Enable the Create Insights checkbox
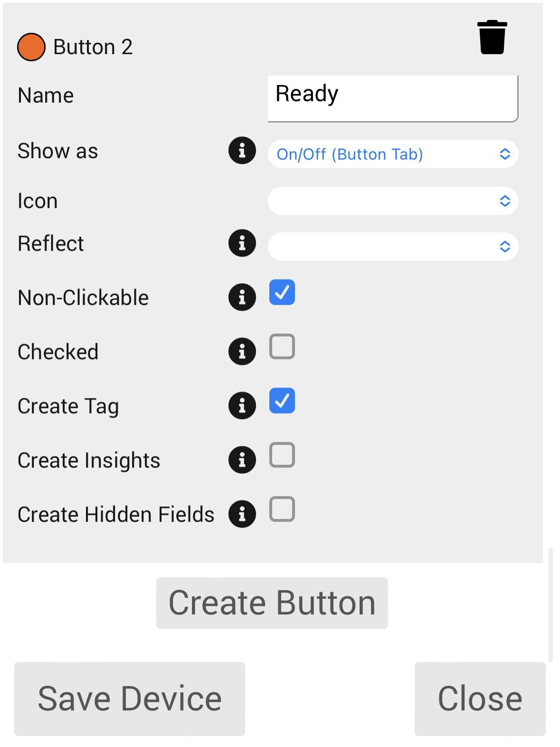 282,455
